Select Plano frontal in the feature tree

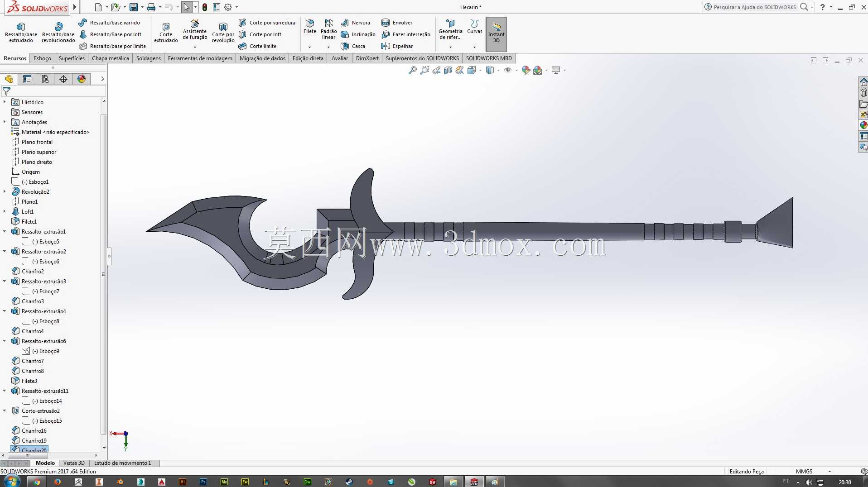pyautogui.click(x=32, y=142)
